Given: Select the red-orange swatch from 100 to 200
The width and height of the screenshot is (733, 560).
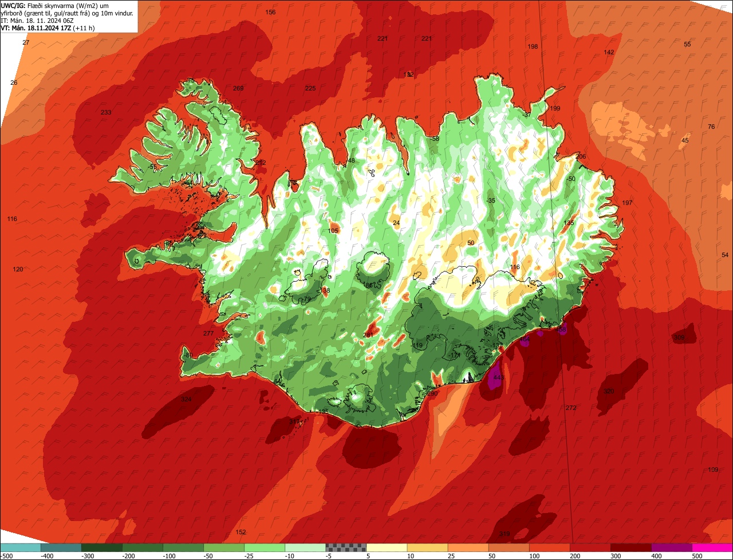Looking at the screenshot, I should [x=549, y=547].
